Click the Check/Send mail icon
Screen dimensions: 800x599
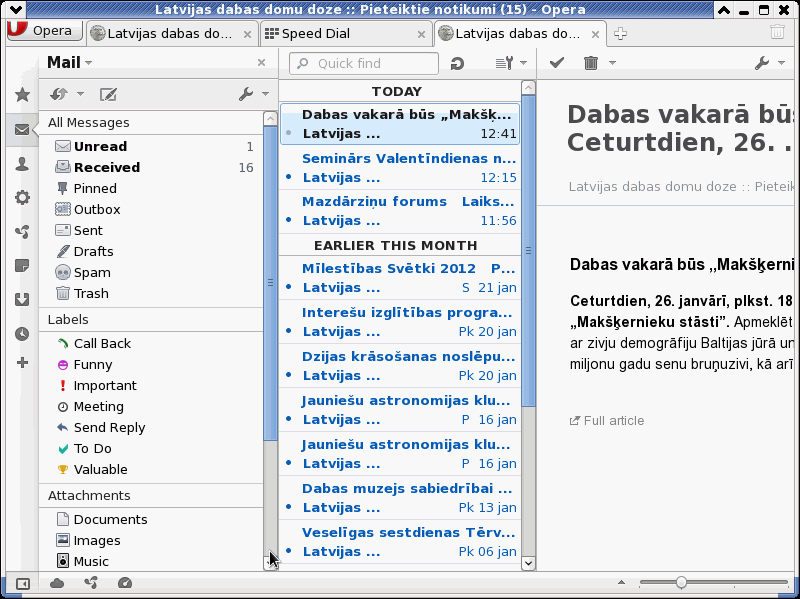tap(59, 94)
